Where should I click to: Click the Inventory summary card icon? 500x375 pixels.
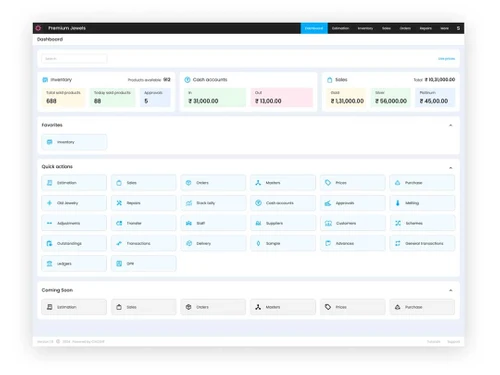(45, 80)
